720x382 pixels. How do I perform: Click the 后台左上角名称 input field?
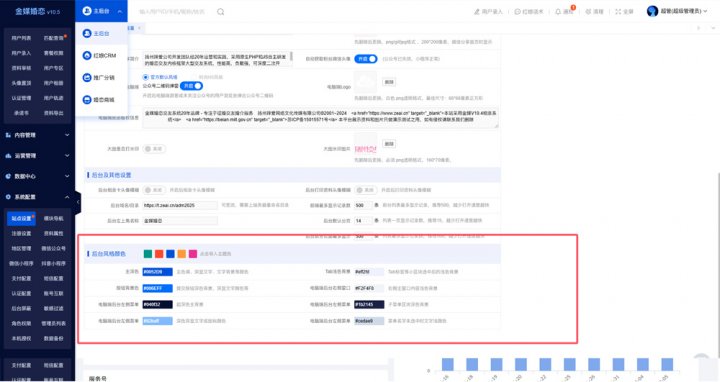point(180,221)
